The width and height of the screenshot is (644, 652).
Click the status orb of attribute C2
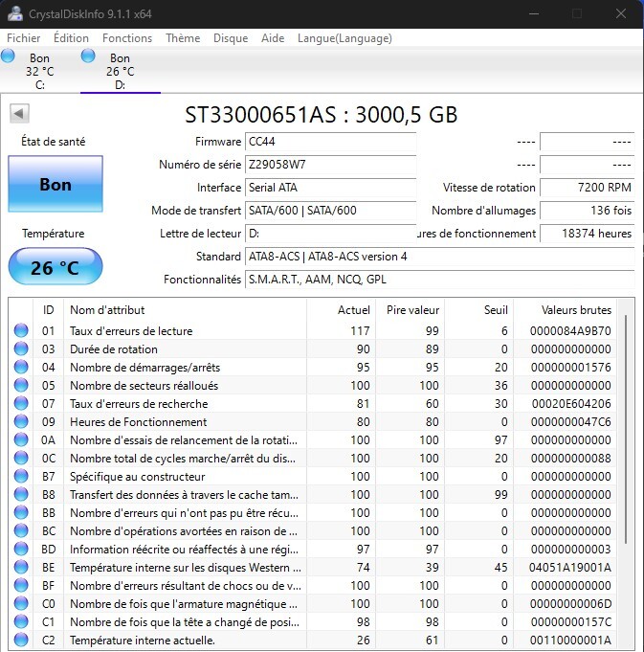21,640
